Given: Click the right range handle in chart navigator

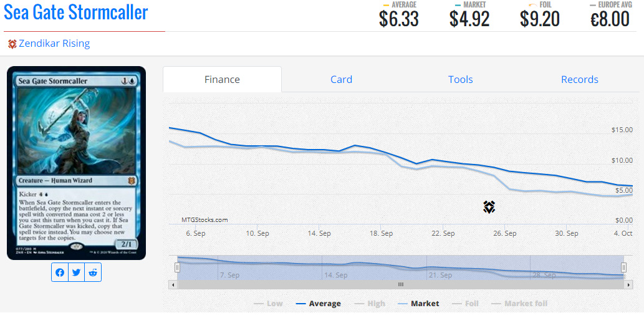Looking at the screenshot, I should click(x=624, y=267).
